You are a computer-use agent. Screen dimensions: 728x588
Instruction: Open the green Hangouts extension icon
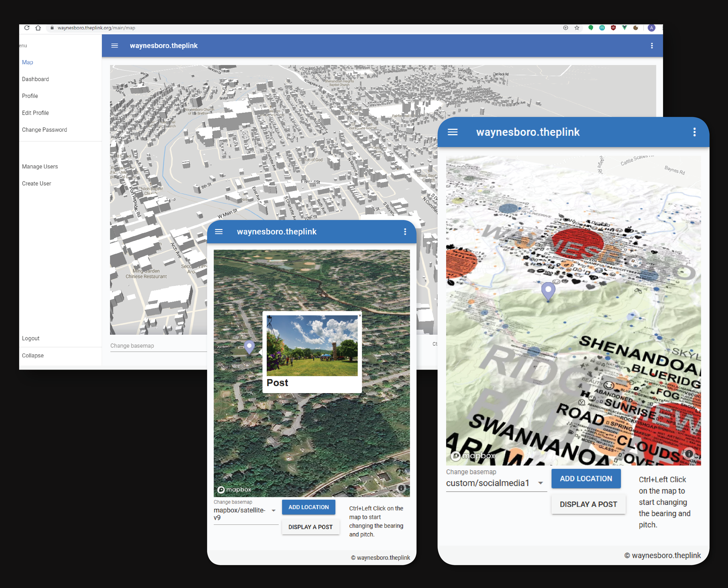coord(591,28)
